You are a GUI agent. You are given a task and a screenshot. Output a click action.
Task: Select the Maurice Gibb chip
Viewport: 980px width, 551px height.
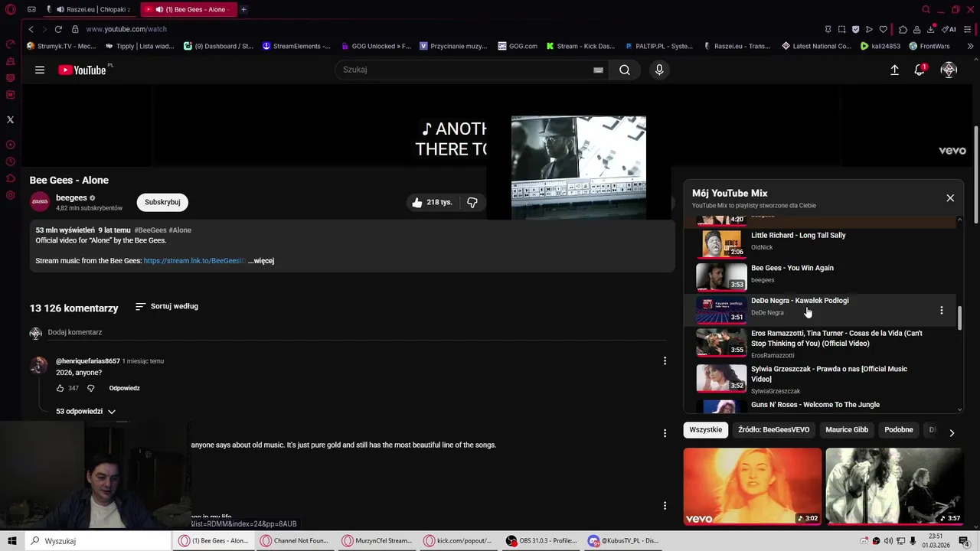point(847,430)
